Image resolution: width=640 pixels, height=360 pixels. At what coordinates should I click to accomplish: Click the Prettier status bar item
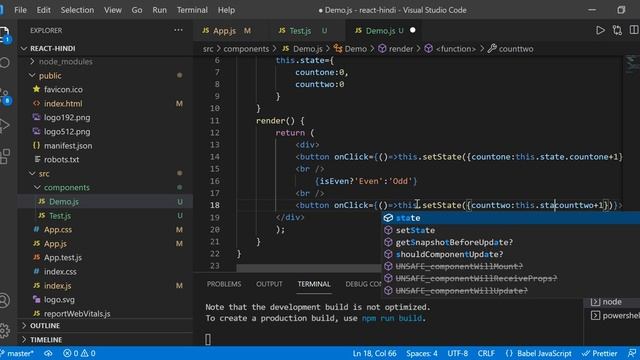click(x=600, y=353)
